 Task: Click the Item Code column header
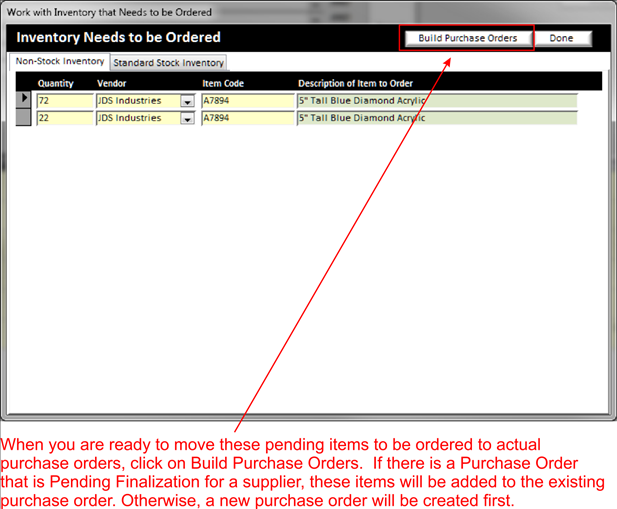[223, 83]
